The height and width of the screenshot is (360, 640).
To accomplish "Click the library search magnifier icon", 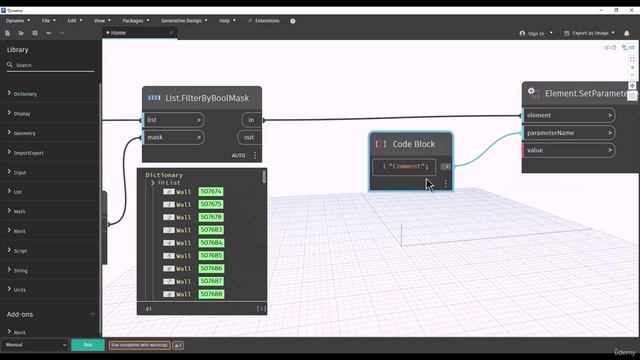I will click(10, 64).
